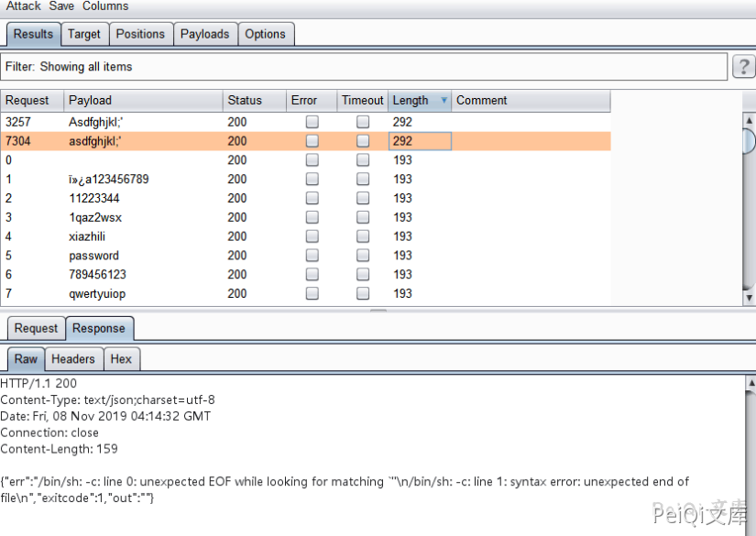View response in Hex tab

click(x=121, y=359)
